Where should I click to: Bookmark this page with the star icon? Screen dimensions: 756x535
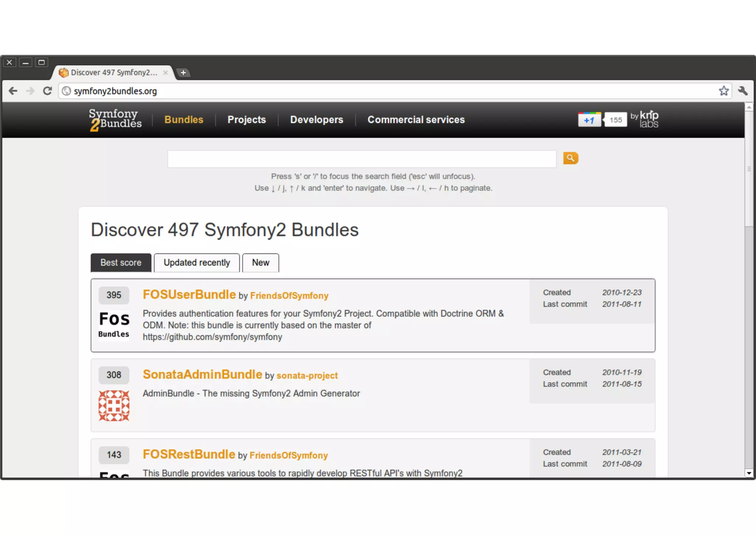[x=724, y=91]
